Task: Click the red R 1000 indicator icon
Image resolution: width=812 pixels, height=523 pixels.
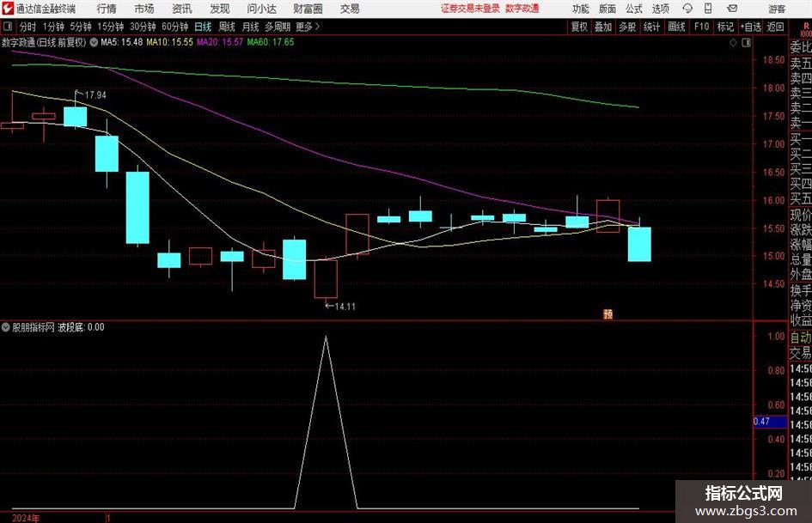Action: click(x=806, y=29)
